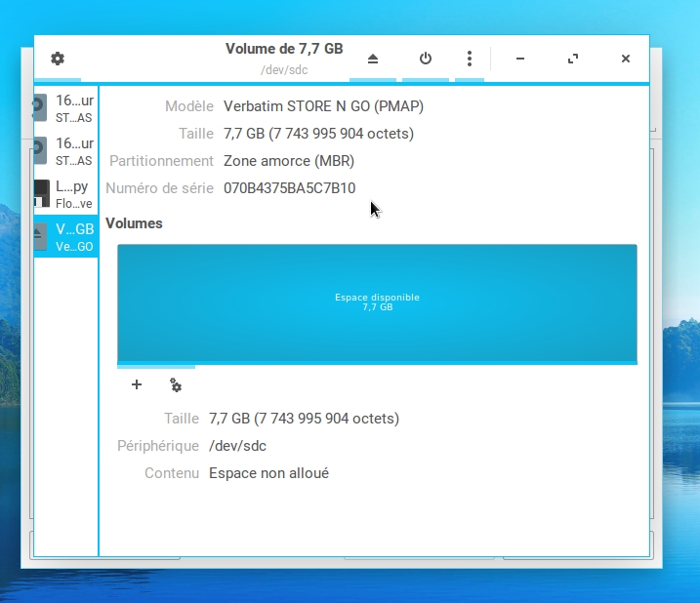700x603 pixels.
Task: Click the model text Verbatim STORE N GO
Action: pos(323,105)
